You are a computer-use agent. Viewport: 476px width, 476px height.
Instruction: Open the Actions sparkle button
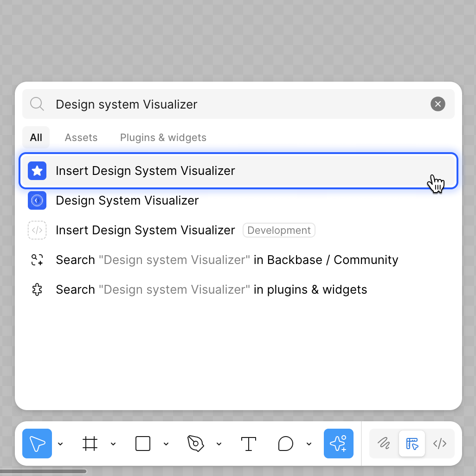(x=338, y=444)
